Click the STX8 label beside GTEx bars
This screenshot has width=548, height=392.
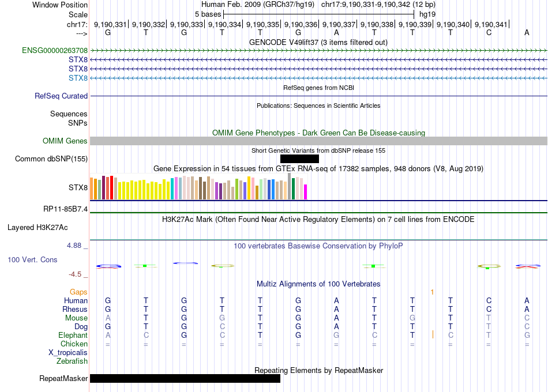(78, 187)
